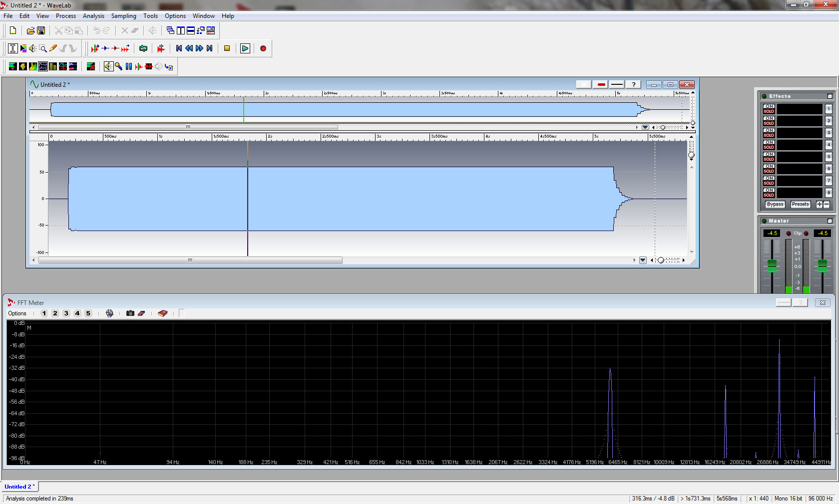Open the spectrum meter icon
This screenshot has width=839, height=504.
(x=33, y=66)
